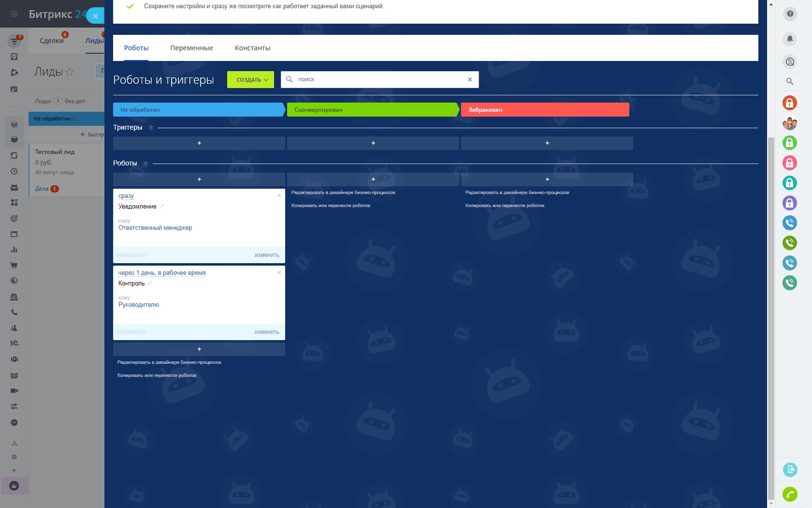Select the green Сконвертирован stage header
812x508 pixels.
[x=373, y=110]
